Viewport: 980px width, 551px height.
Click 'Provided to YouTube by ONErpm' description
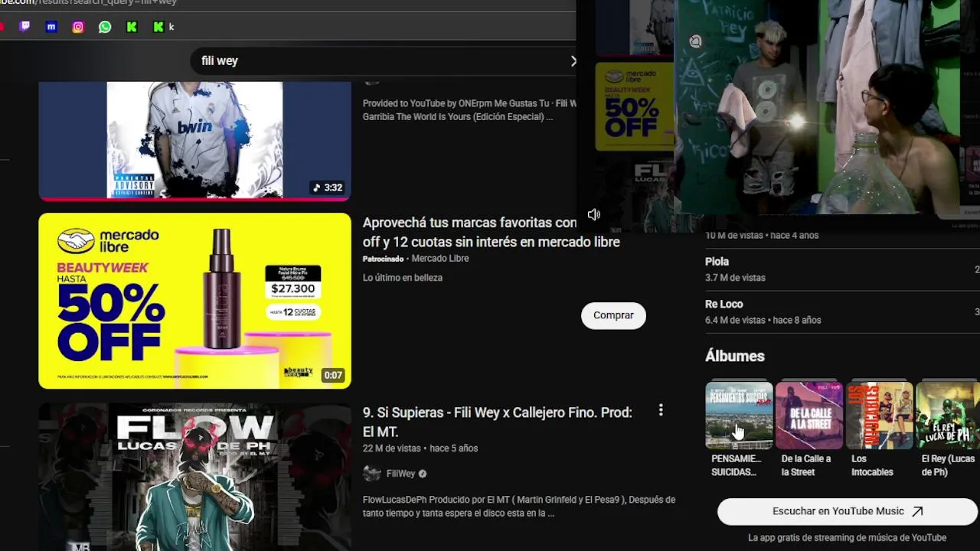(x=469, y=110)
